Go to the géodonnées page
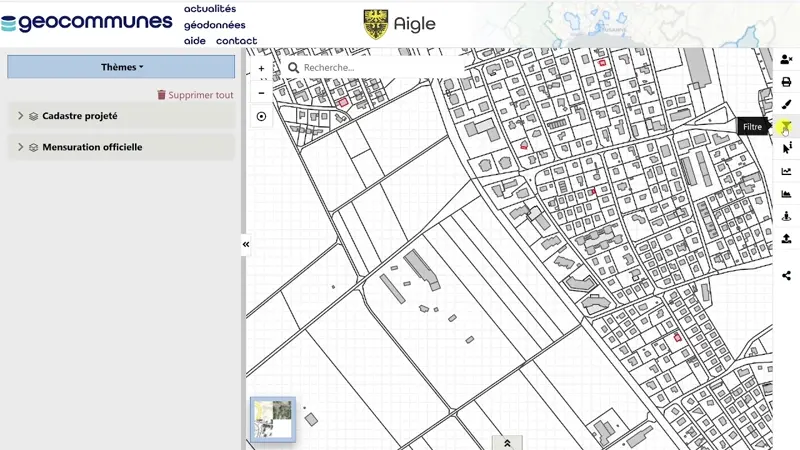 (214, 25)
